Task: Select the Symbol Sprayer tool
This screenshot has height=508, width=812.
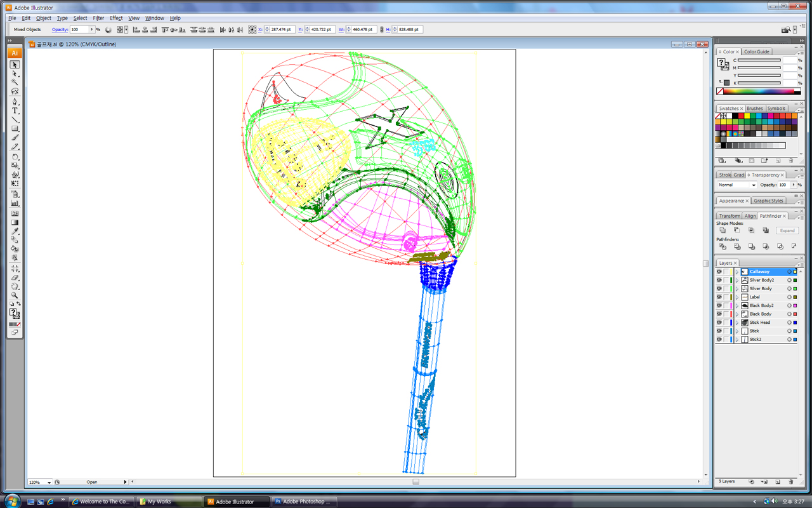Action: coord(15,194)
